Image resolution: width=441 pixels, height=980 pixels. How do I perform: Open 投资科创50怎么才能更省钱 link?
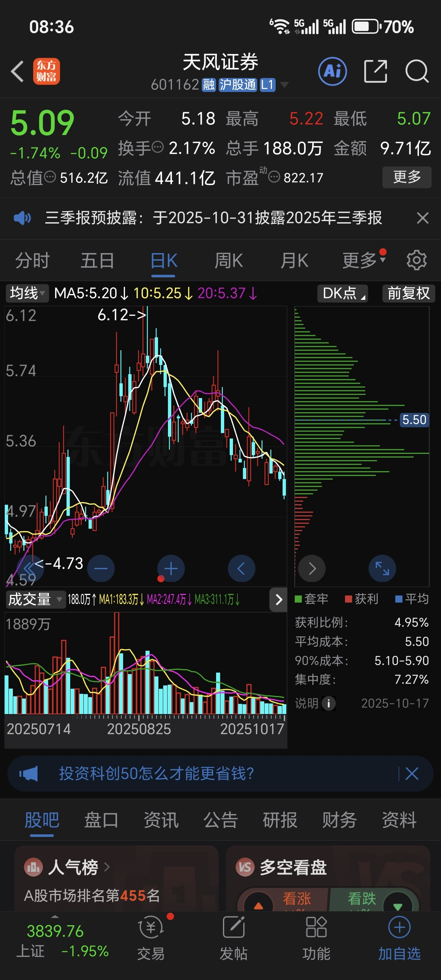156,773
